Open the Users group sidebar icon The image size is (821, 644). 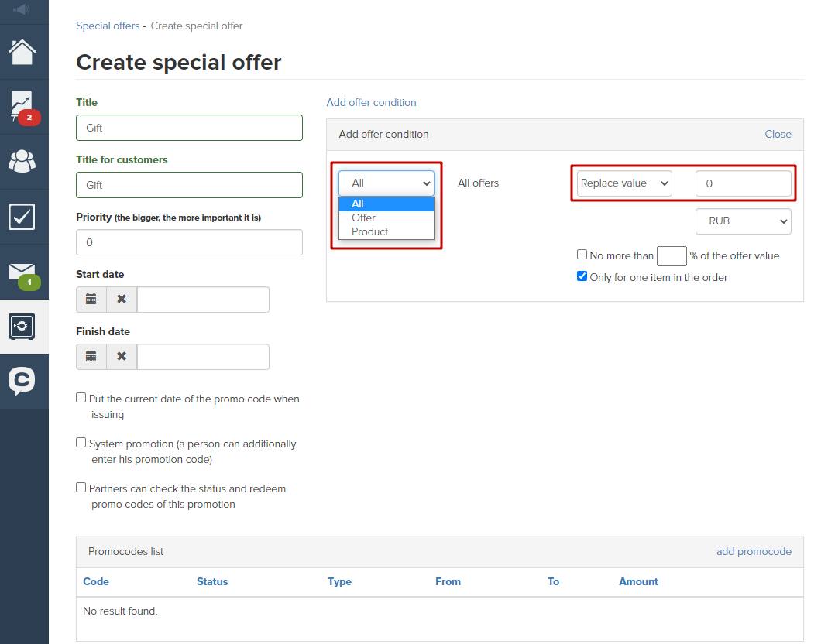[x=22, y=162]
